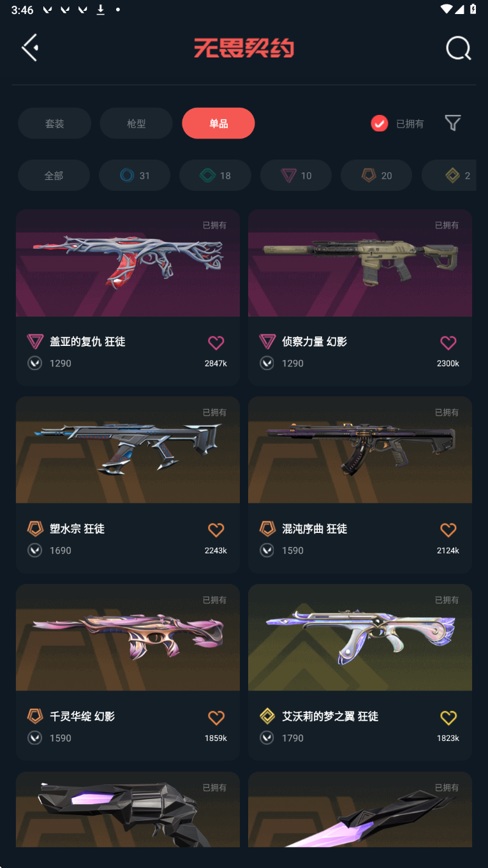This screenshot has height=868, width=488.
Task: Favorite 盖亚的复仇 狂徒 heart icon
Action: click(216, 343)
